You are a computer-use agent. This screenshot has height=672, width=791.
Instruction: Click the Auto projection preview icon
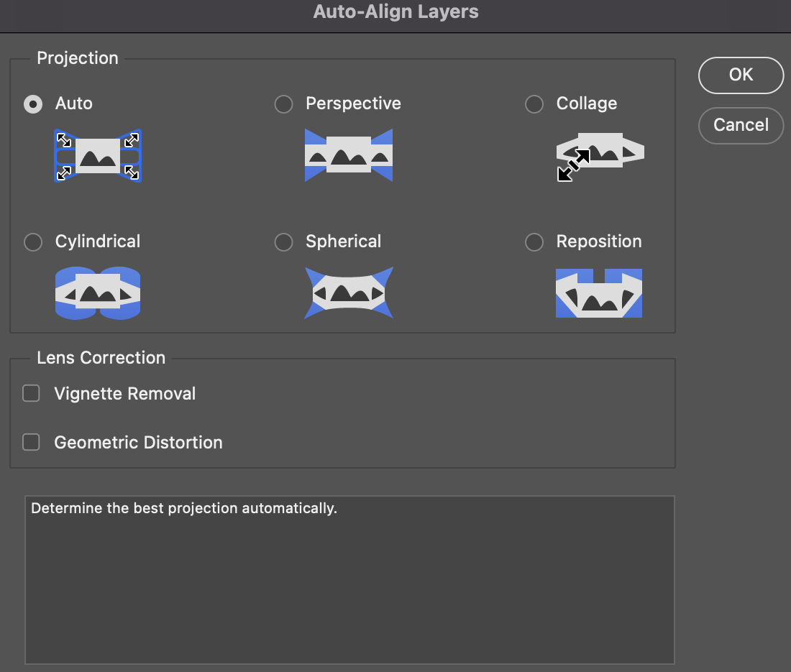(x=98, y=155)
